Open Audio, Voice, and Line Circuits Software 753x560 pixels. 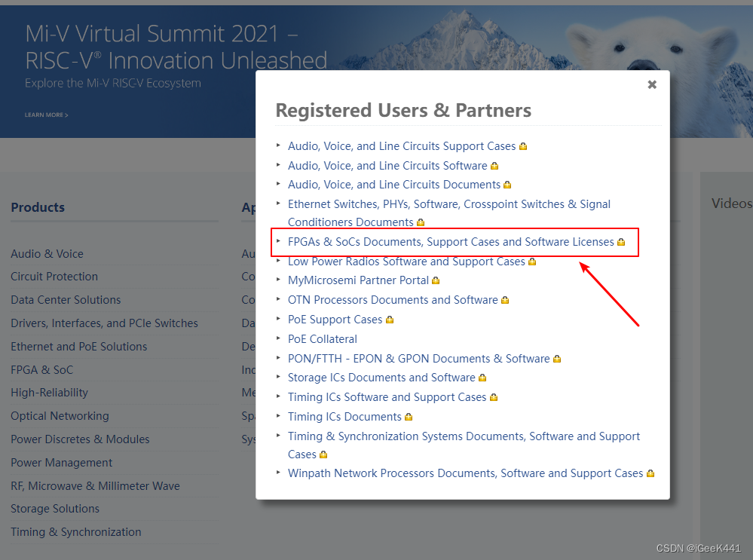[x=387, y=166]
